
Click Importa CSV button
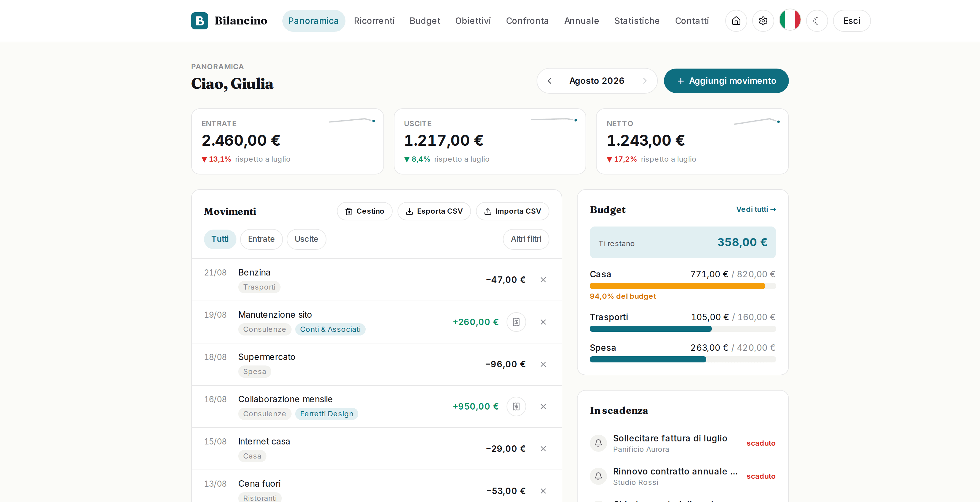pyautogui.click(x=512, y=211)
